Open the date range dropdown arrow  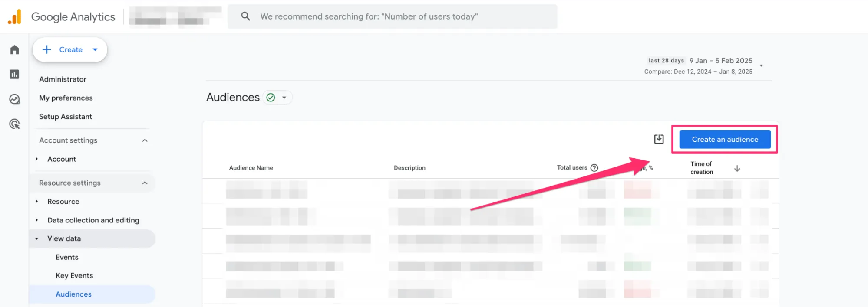click(x=761, y=66)
